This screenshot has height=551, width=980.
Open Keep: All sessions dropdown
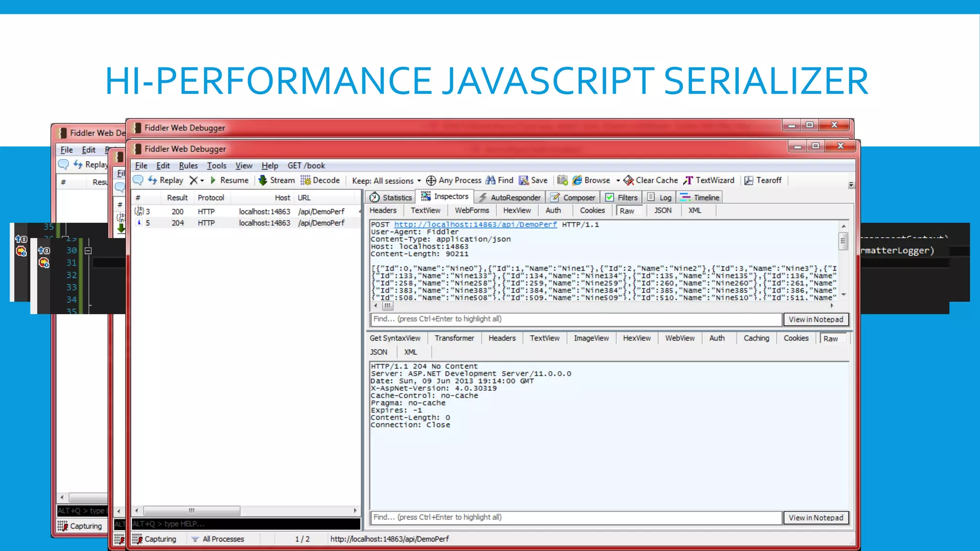click(x=386, y=181)
